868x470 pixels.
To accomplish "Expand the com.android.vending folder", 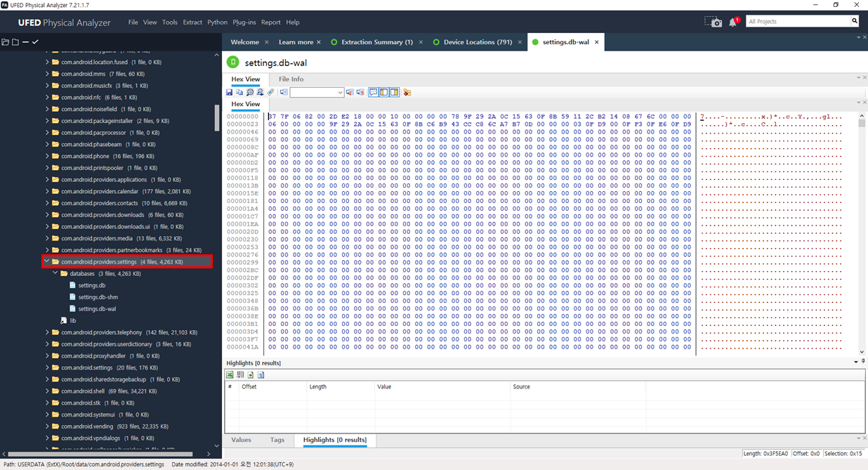I will click(47, 426).
